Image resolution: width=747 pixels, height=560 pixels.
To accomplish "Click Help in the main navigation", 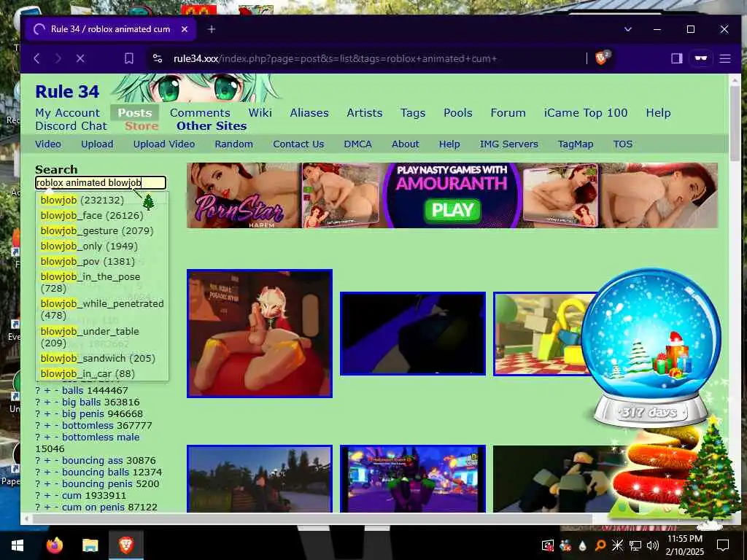I will [x=658, y=113].
